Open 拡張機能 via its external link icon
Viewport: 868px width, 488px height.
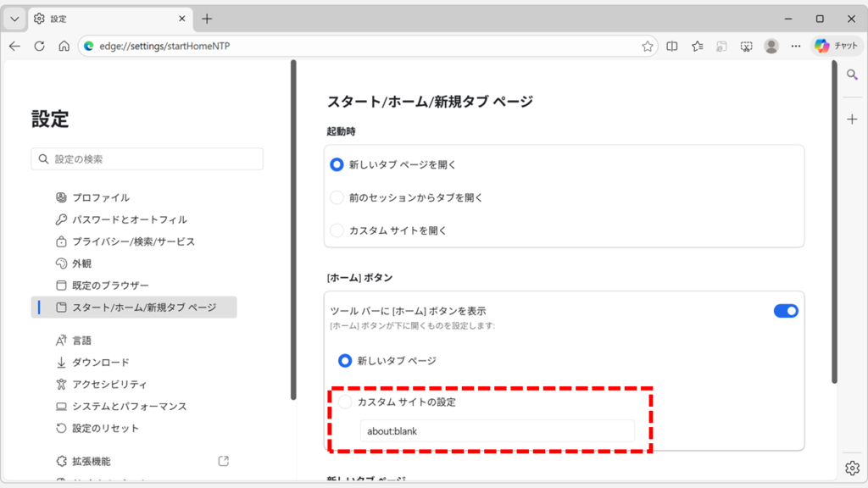[222, 460]
